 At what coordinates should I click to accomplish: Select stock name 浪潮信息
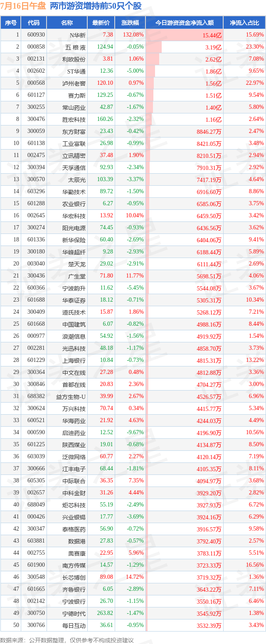click(74, 336)
